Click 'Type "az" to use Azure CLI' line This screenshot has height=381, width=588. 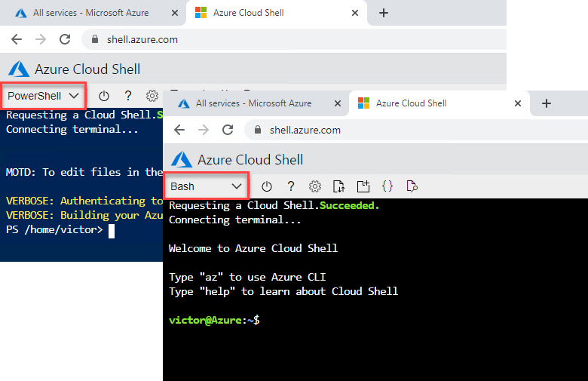tap(247, 278)
